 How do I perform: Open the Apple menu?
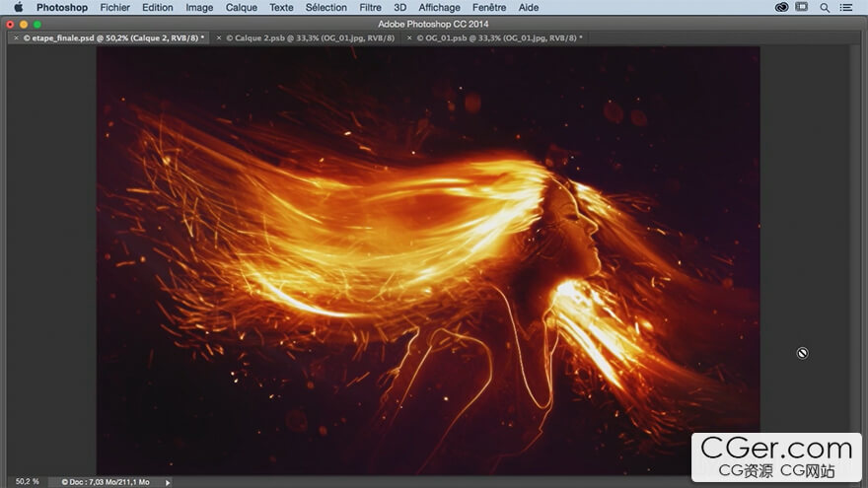[19, 7]
